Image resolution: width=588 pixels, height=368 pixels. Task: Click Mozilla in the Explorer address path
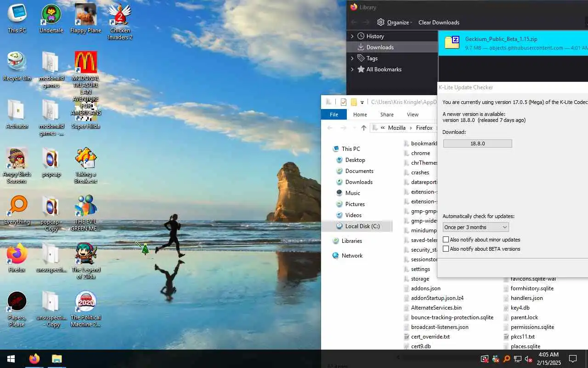click(x=397, y=128)
